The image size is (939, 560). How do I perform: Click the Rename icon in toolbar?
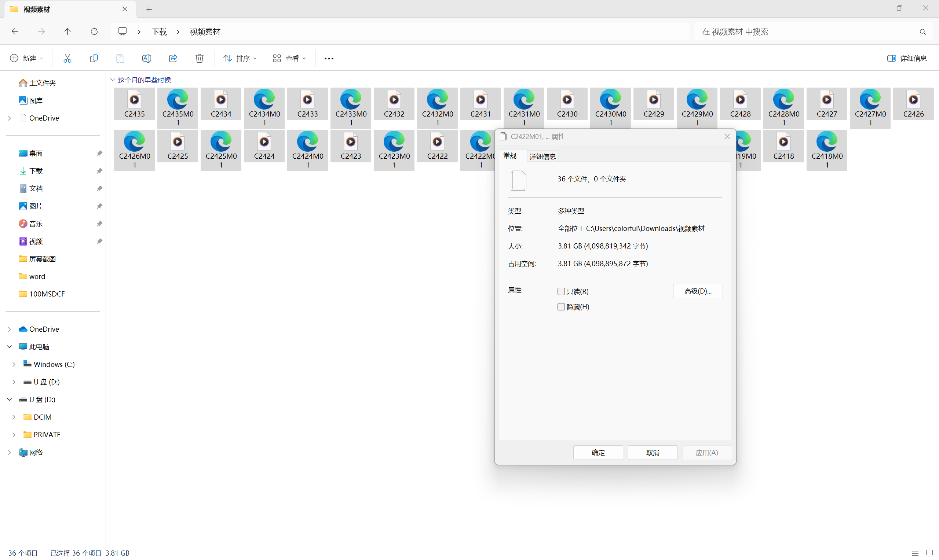pos(146,58)
